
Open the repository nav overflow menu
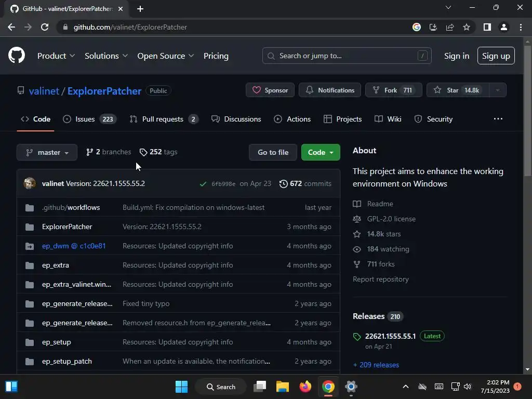point(498,119)
